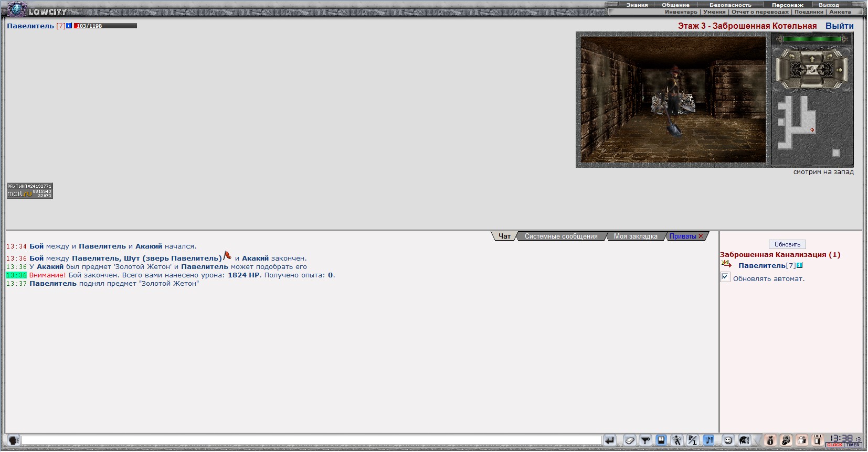Click the EXIT door icon
The height and width of the screenshot is (452, 868).
pyautogui.click(x=817, y=440)
